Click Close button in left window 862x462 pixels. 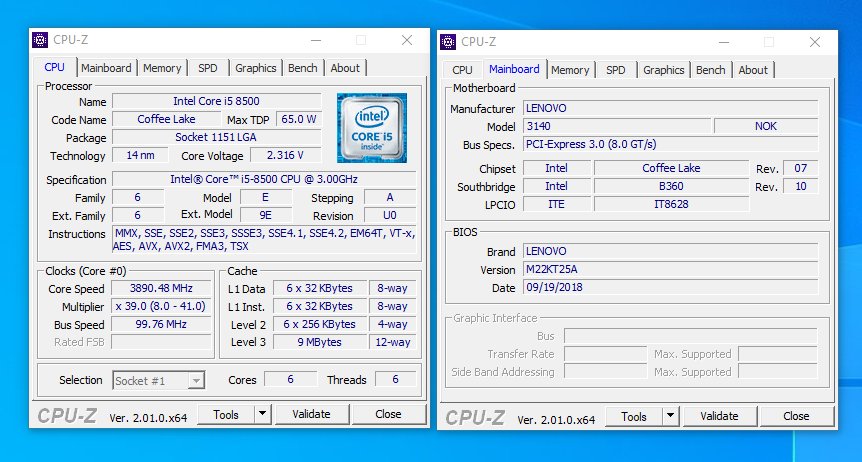pyautogui.click(x=388, y=415)
